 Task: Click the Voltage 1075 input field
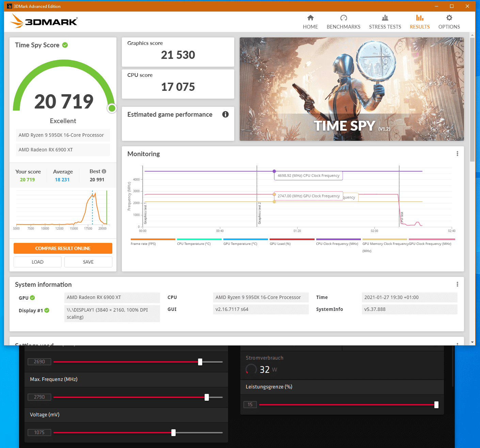[x=39, y=432]
